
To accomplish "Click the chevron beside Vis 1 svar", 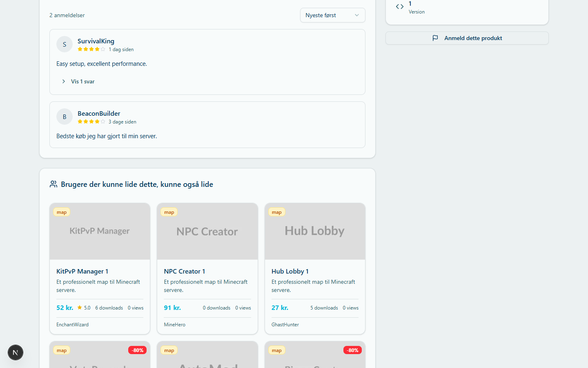I will point(64,81).
